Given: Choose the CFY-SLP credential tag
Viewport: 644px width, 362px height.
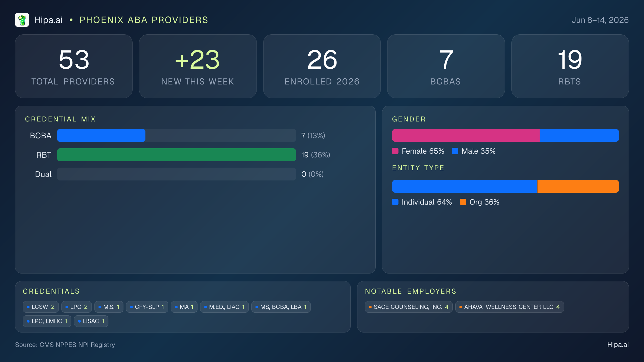Looking at the screenshot, I should [x=147, y=307].
